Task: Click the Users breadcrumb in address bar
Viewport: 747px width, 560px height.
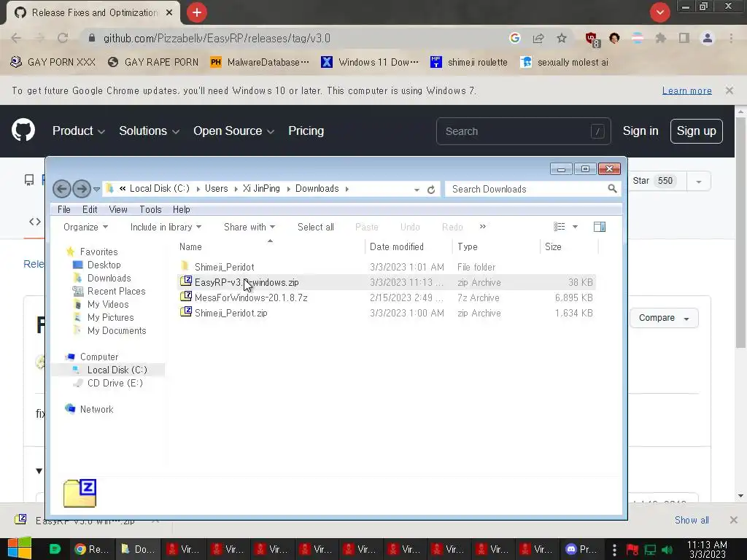Action: [216, 189]
